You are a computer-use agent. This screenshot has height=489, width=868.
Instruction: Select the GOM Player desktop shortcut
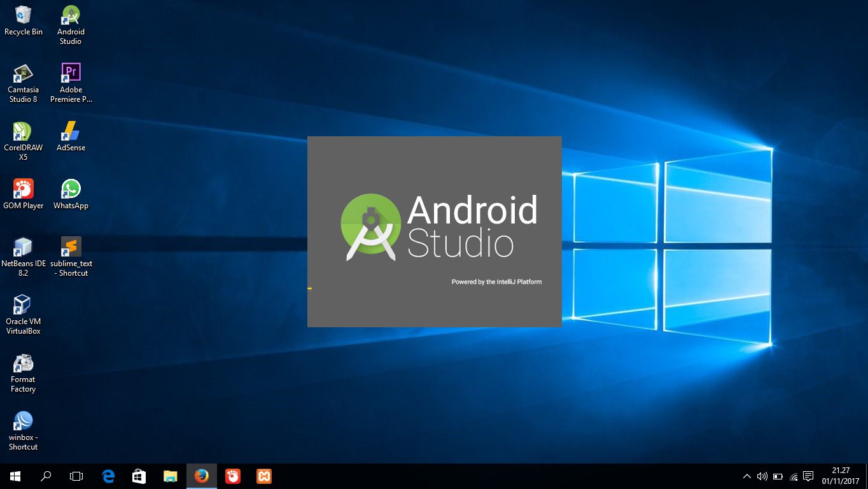(x=24, y=195)
